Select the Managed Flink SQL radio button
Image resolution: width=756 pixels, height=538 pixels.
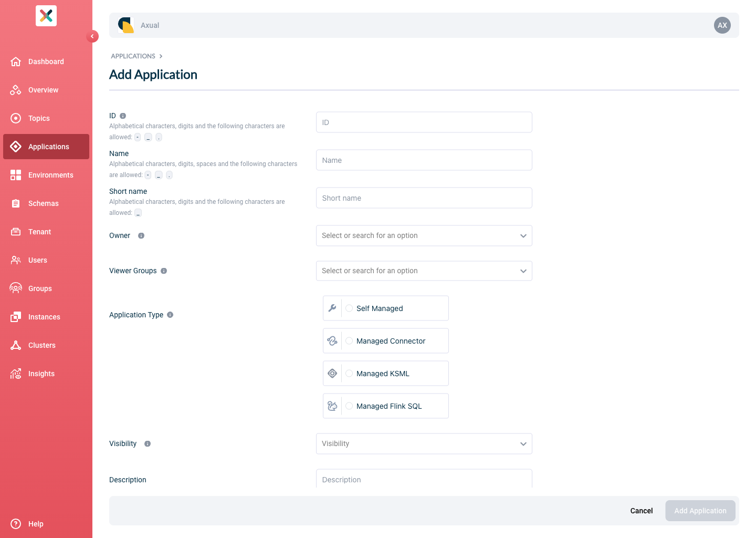pos(349,406)
